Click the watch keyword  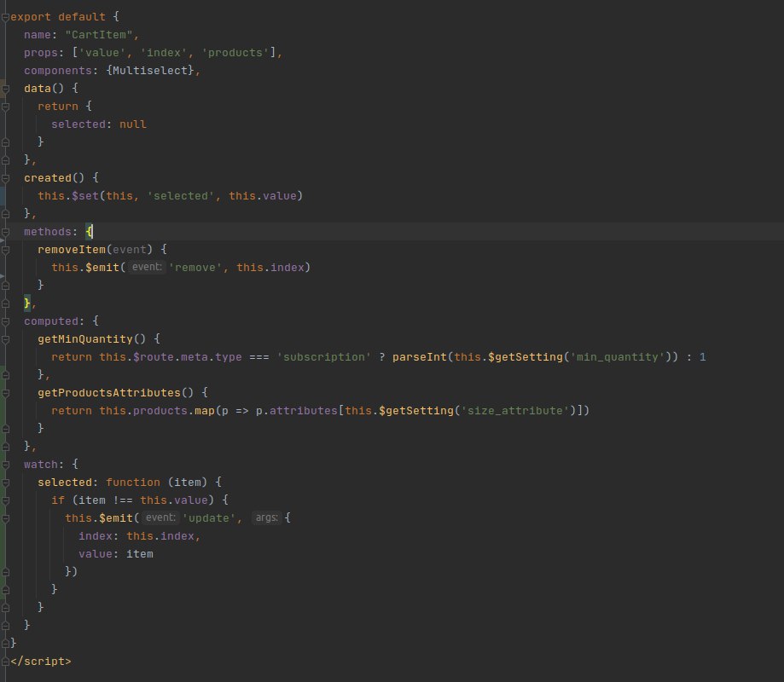40,464
